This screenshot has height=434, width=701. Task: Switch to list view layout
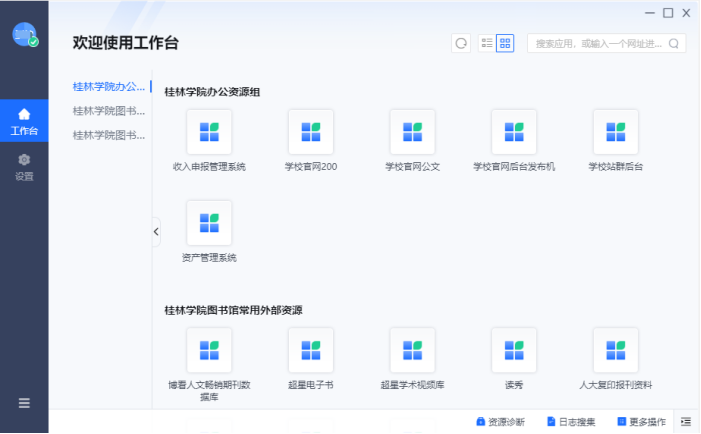click(x=487, y=43)
